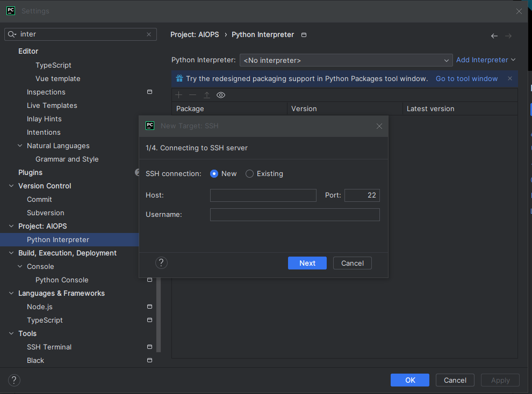The image size is (532, 394).
Task: Click the plus icon to install package
Action: click(179, 95)
